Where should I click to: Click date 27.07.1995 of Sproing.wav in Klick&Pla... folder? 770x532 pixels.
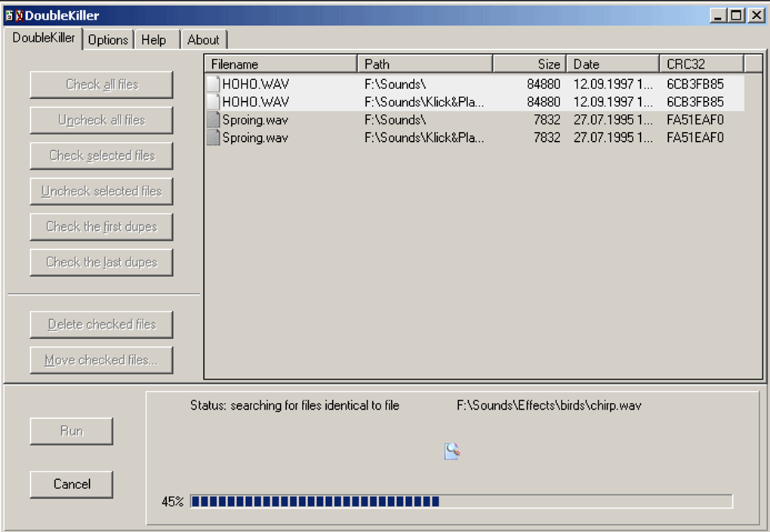613,138
